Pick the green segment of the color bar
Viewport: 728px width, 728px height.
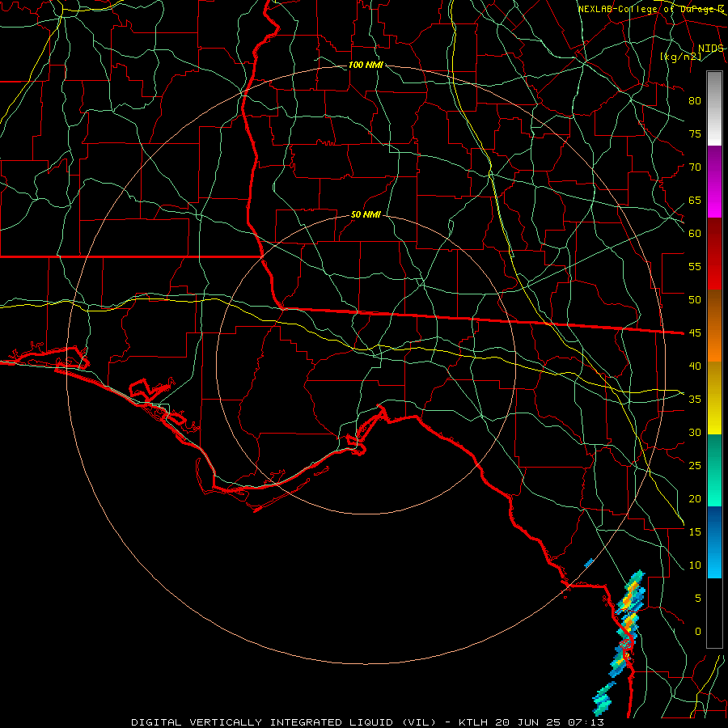click(x=714, y=470)
